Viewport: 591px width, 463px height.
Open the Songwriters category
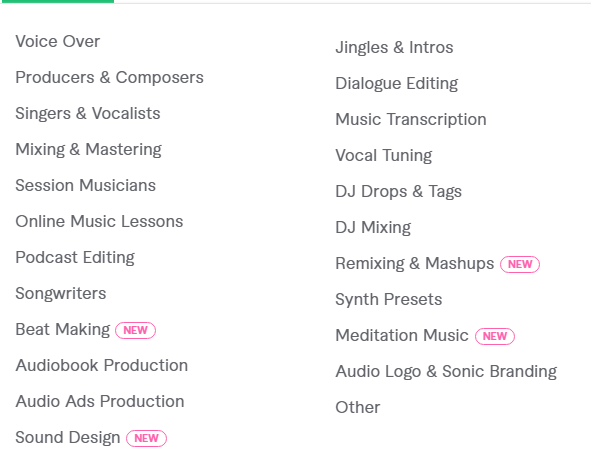tap(61, 293)
